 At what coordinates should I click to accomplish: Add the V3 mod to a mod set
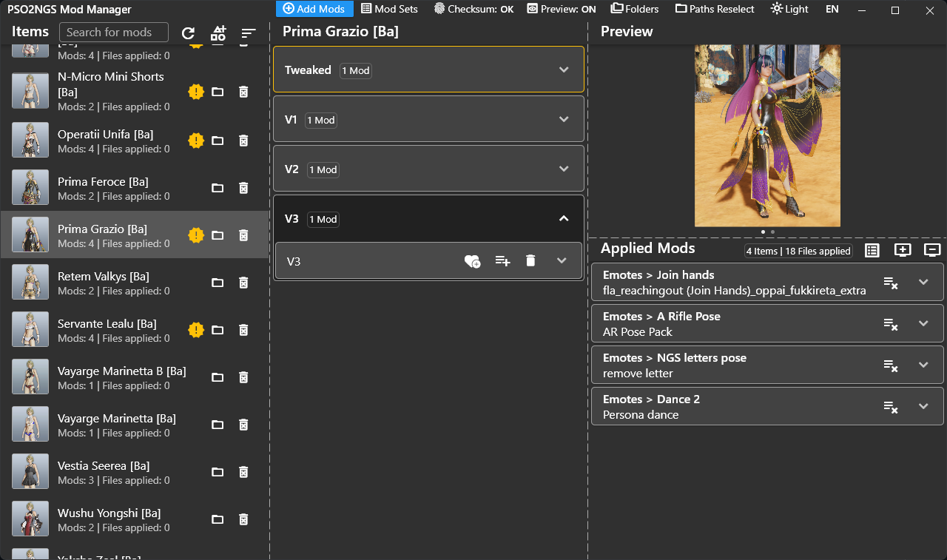[x=502, y=260]
